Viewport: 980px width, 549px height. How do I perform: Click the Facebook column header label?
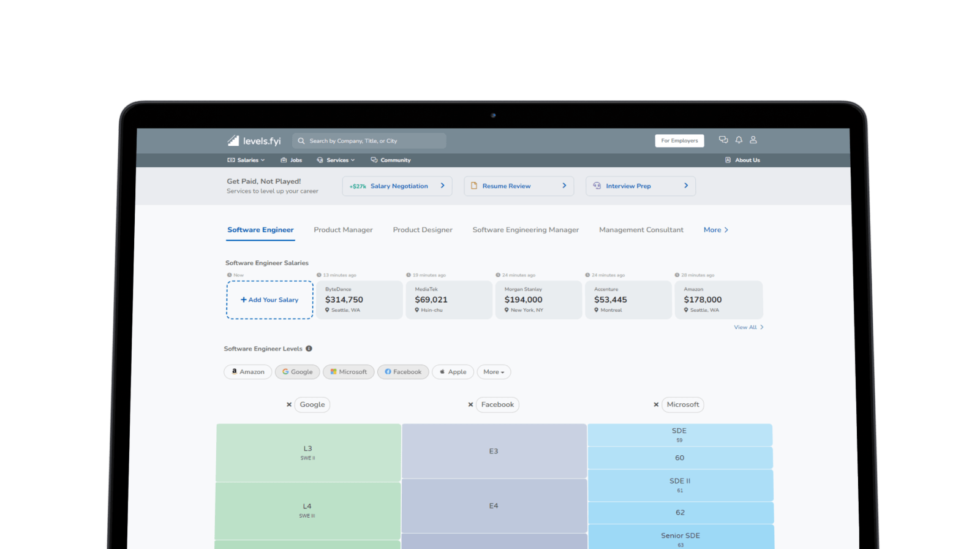point(497,404)
